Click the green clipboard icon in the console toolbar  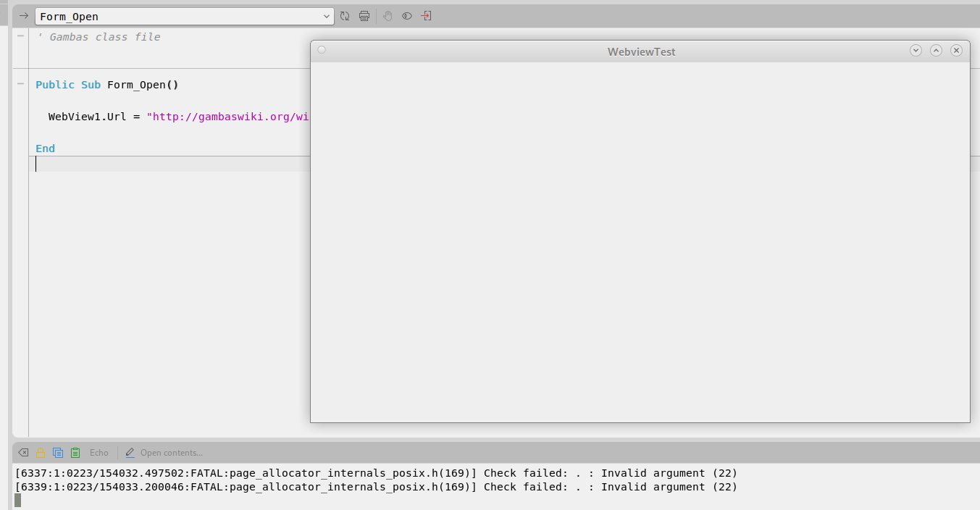click(x=75, y=452)
